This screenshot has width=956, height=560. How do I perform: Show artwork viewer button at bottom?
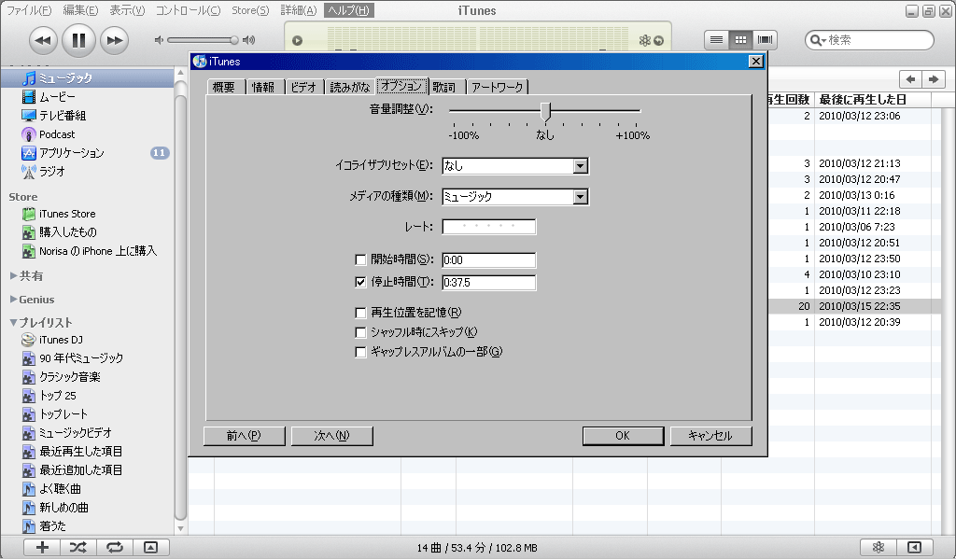pyautogui.click(x=150, y=547)
